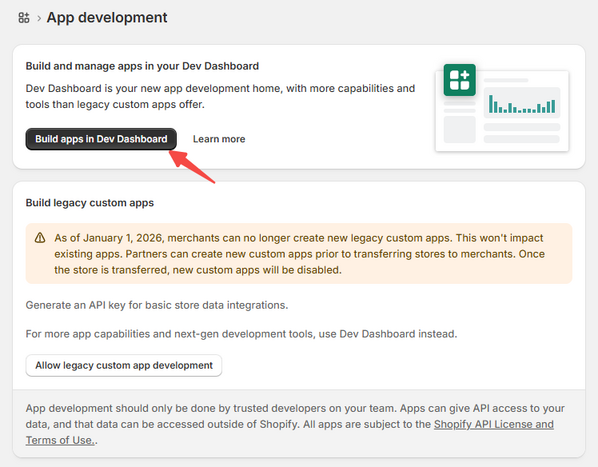
Task: Click the Generate an API key sentence
Action: pyautogui.click(x=157, y=305)
